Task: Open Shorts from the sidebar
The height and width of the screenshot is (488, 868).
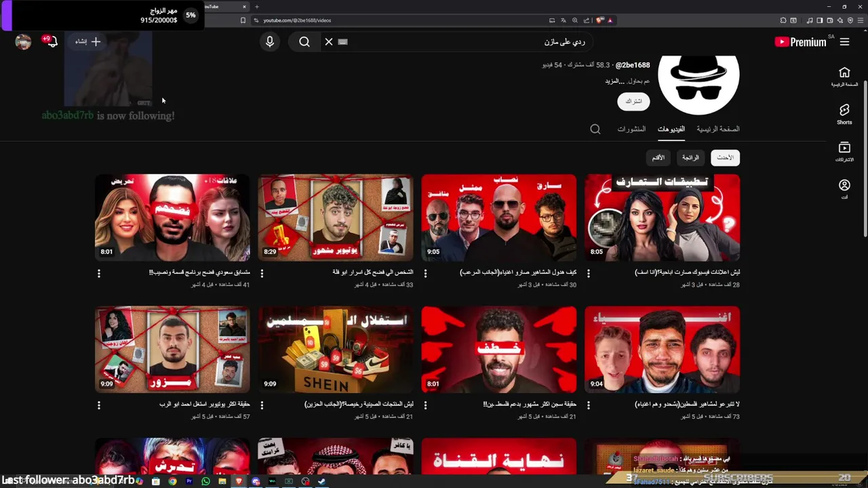Action: pyautogui.click(x=844, y=114)
